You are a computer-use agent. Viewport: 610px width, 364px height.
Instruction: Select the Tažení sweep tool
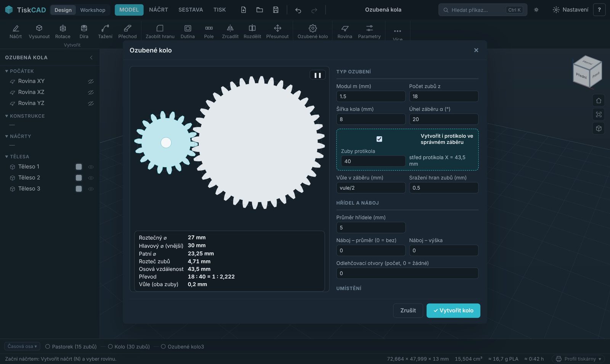(x=105, y=32)
